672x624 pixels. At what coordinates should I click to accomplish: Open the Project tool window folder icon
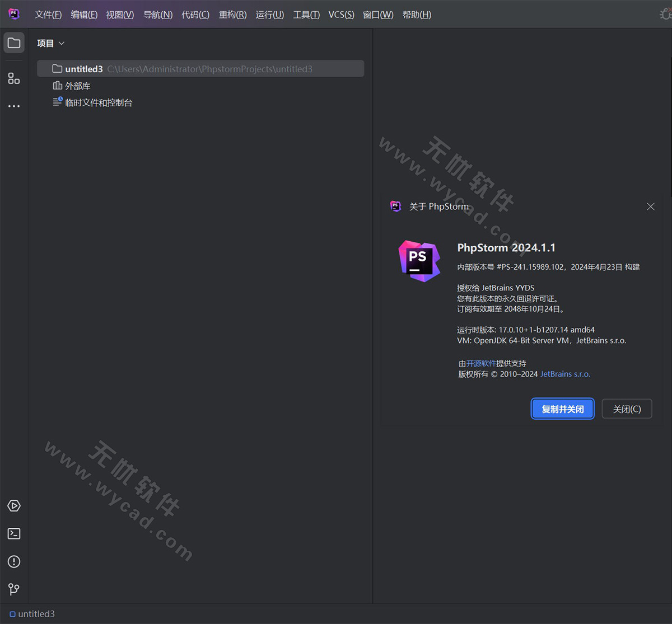coord(13,42)
